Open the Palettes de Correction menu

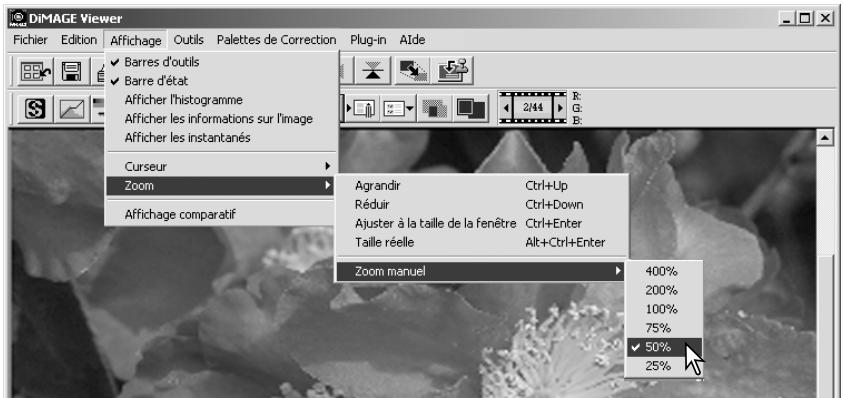tap(276, 40)
